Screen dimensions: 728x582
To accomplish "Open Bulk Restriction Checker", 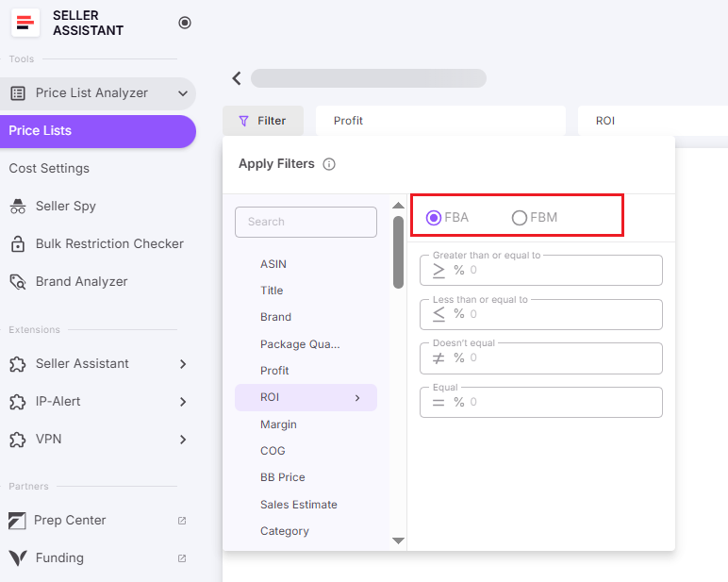I will (x=109, y=243).
